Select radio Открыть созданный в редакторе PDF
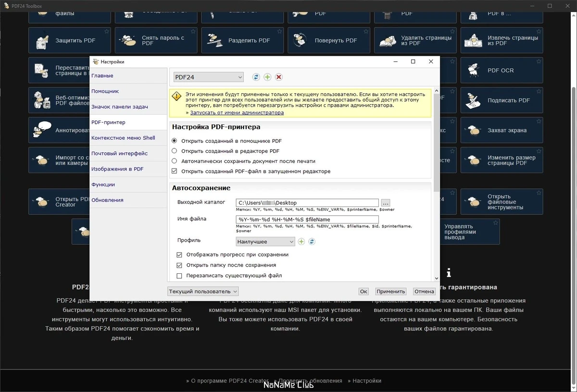 pyautogui.click(x=175, y=151)
